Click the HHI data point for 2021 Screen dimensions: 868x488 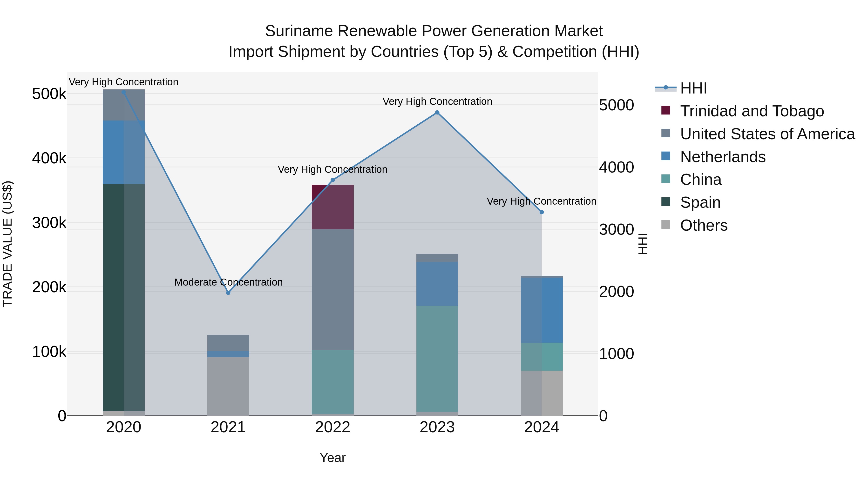click(228, 293)
